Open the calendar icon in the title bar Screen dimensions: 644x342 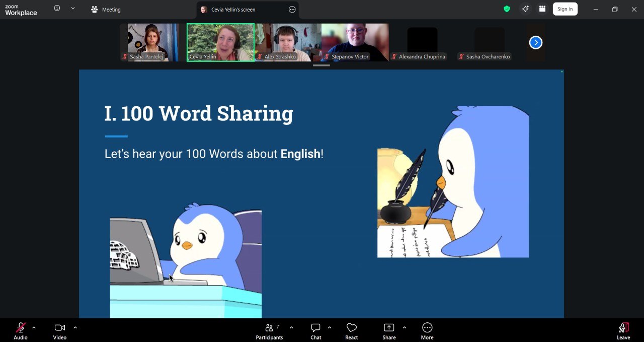[x=542, y=9]
